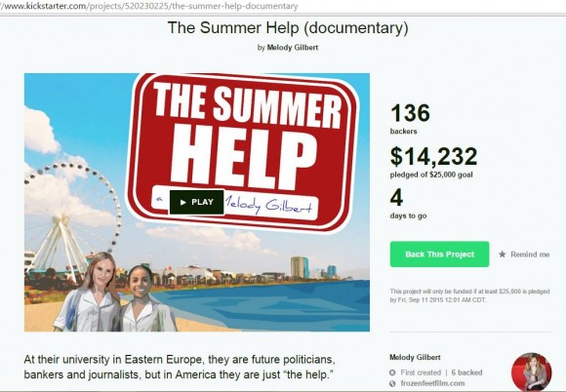This screenshot has height=392, width=566.
Task: Click the Kickstarter icon beside First created
Action: tap(392, 372)
